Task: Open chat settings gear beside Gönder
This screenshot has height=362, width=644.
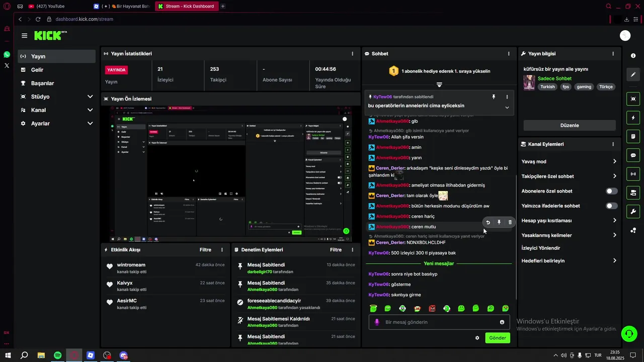Action: click(477, 338)
